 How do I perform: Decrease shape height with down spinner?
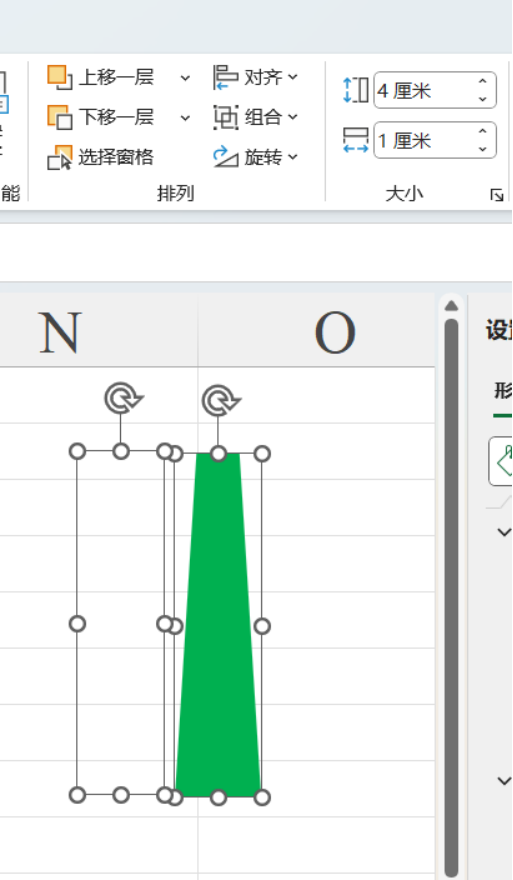pyautogui.click(x=483, y=99)
